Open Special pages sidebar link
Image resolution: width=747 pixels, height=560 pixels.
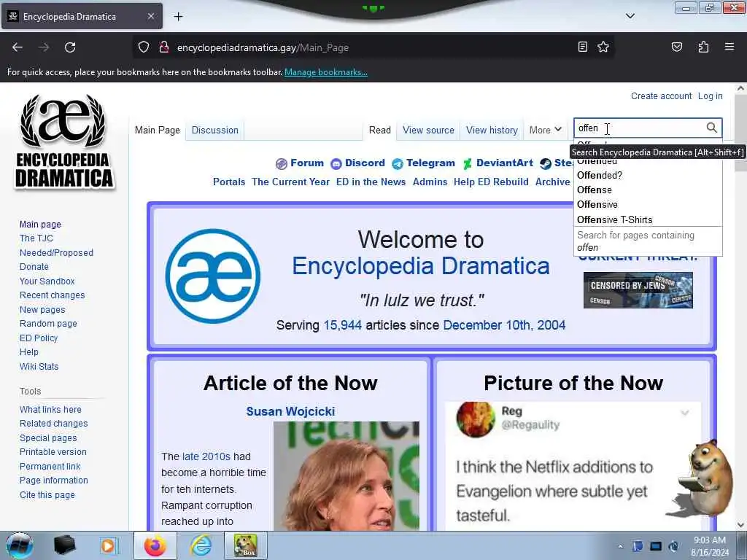click(48, 438)
